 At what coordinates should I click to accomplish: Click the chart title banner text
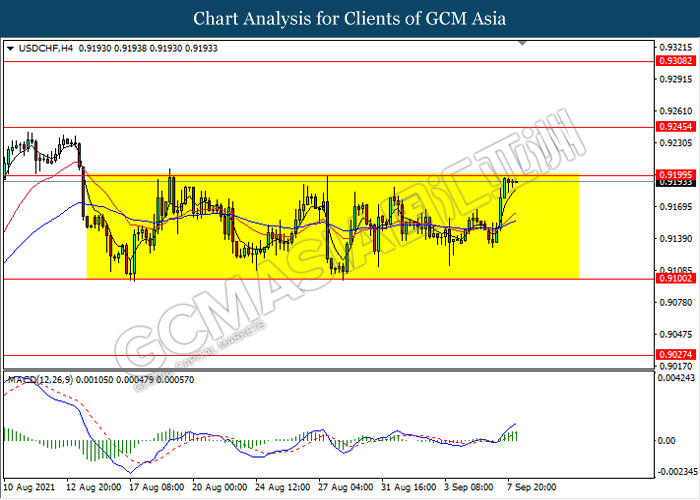coord(349,19)
